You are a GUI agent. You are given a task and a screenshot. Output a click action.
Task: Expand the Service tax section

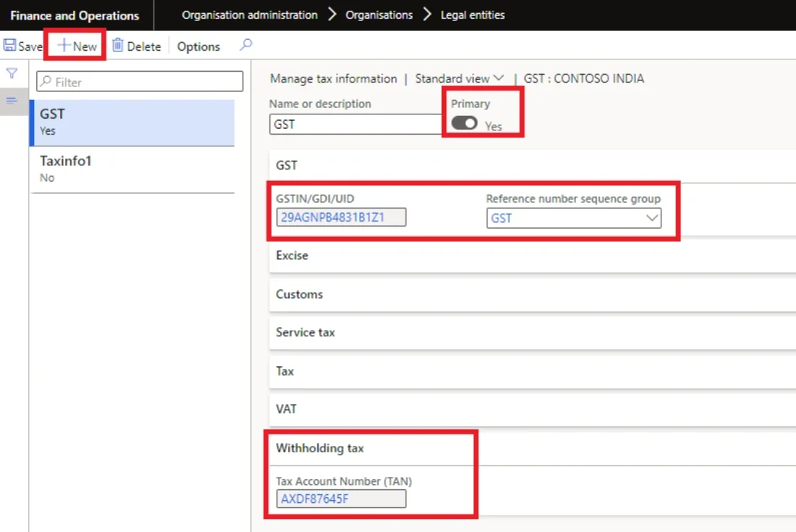click(532, 333)
